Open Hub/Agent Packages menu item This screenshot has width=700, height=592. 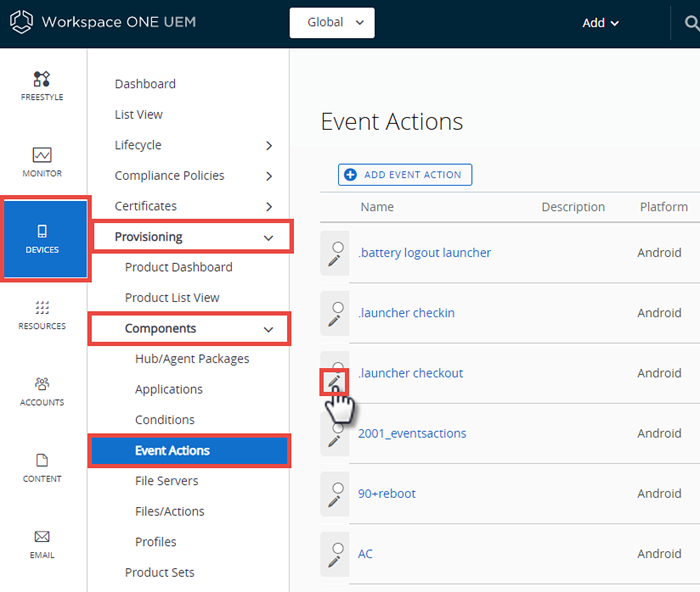point(192,359)
